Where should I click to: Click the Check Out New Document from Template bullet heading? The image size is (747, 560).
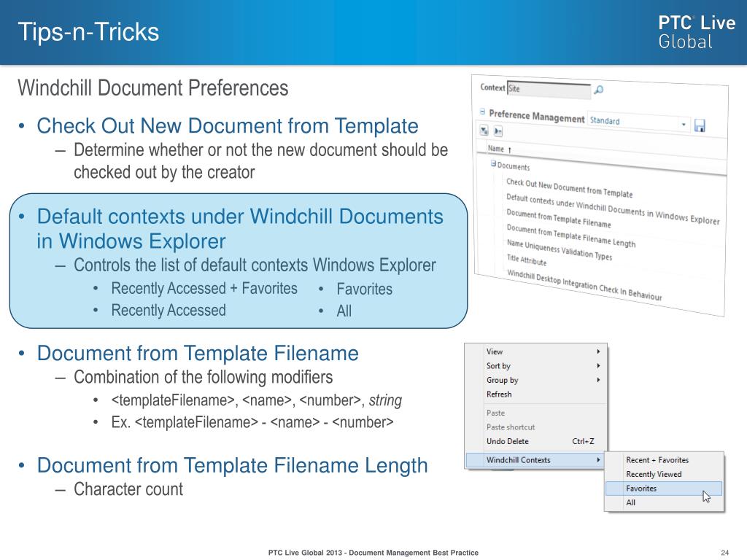pyautogui.click(x=228, y=125)
